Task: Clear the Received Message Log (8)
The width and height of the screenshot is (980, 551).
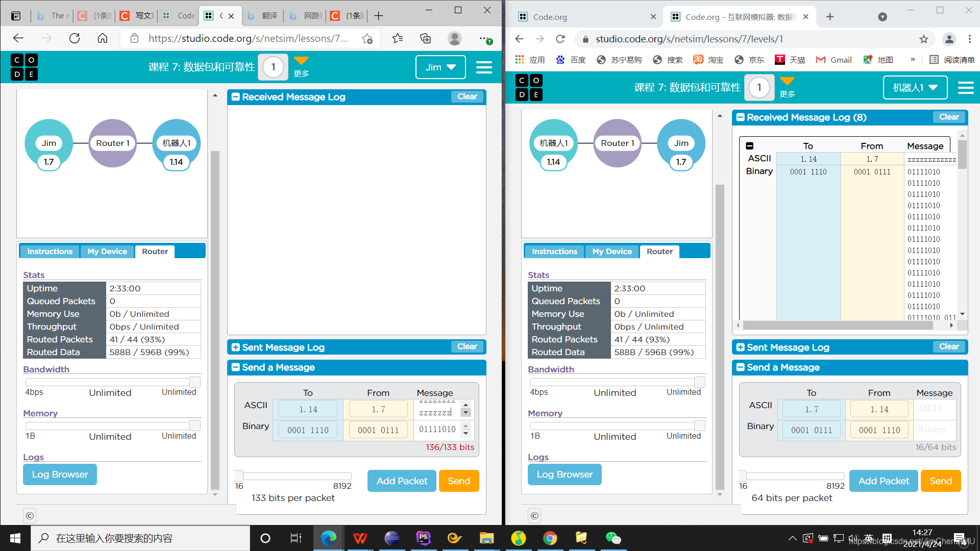Action: [949, 117]
